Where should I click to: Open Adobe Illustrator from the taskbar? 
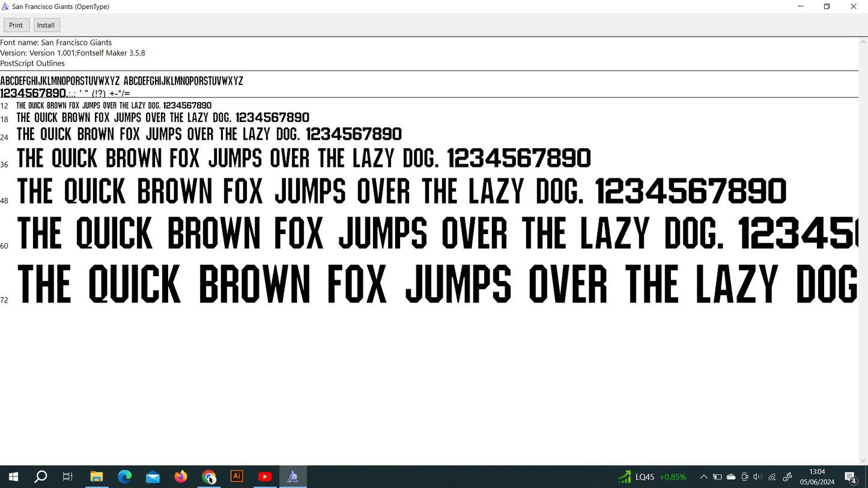237,477
